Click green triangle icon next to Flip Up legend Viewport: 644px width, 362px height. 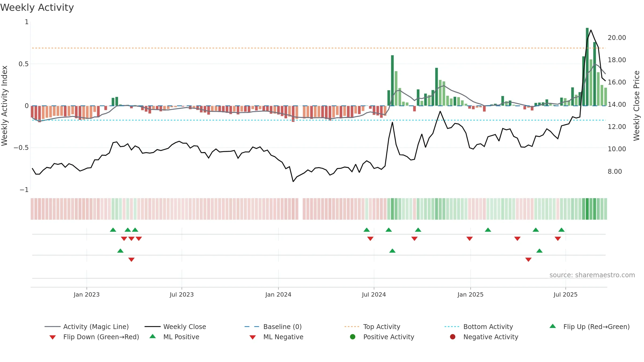pos(553,326)
